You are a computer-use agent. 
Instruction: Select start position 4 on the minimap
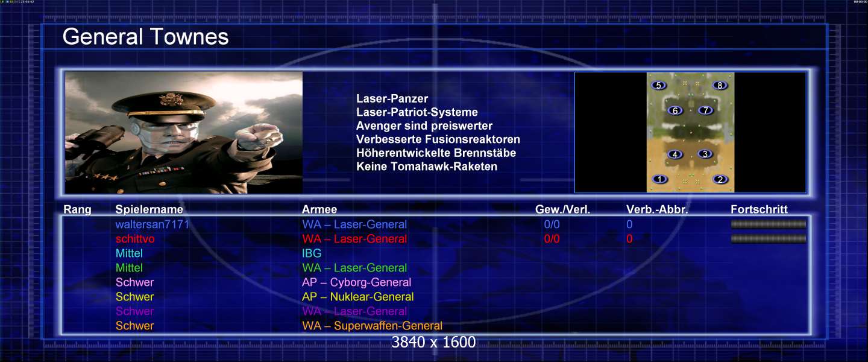(675, 154)
